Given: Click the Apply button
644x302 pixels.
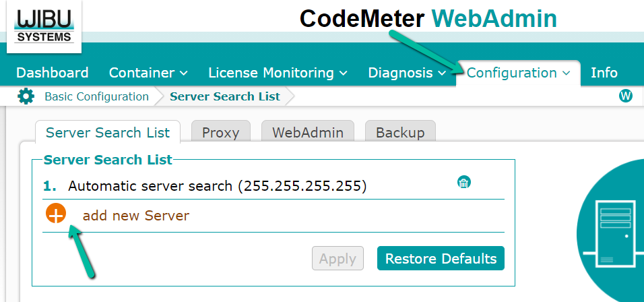Looking at the screenshot, I should [337, 258].
